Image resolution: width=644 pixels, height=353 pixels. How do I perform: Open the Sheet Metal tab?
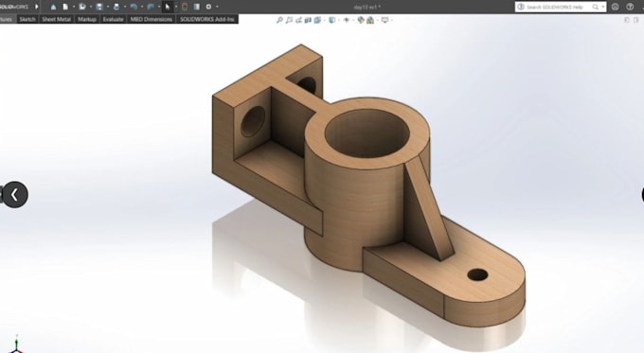point(56,19)
